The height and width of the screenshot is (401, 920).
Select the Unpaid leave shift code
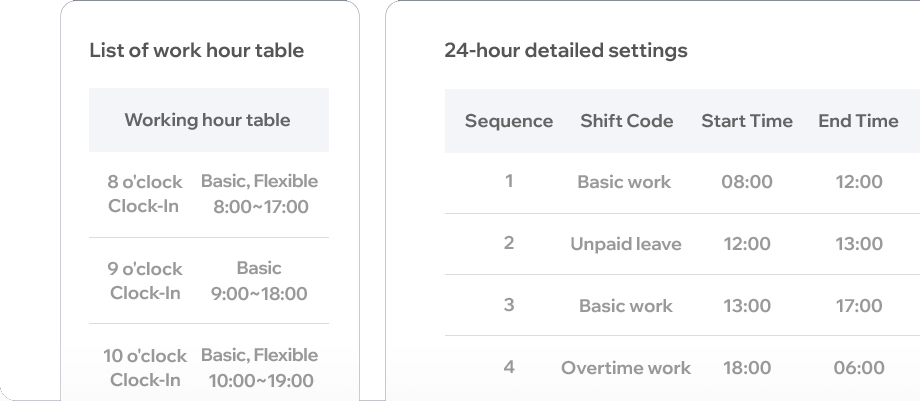[x=626, y=244]
